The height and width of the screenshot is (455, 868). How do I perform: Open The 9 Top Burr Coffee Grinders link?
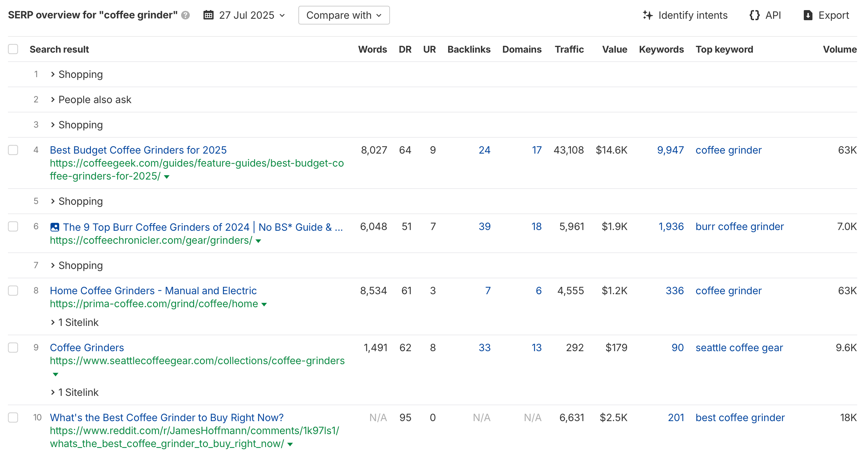[203, 227]
